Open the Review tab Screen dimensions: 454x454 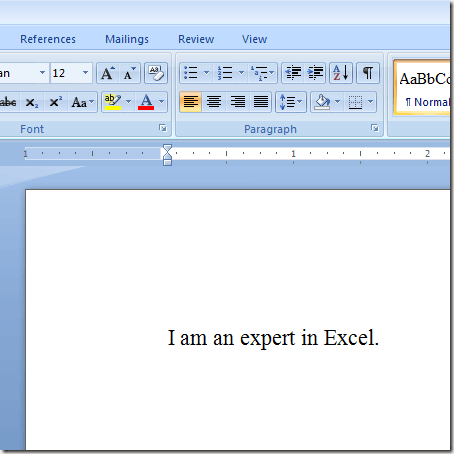[x=196, y=39]
